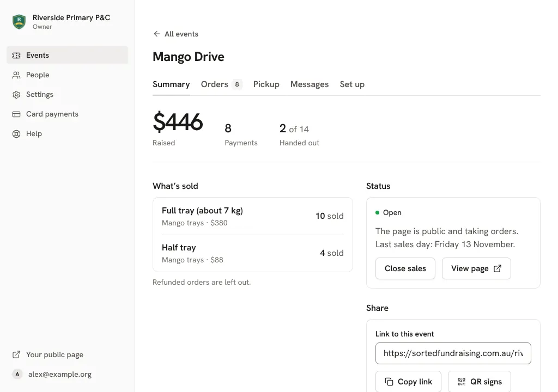Click the Full tray (about 7 kg) row

(253, 216)
